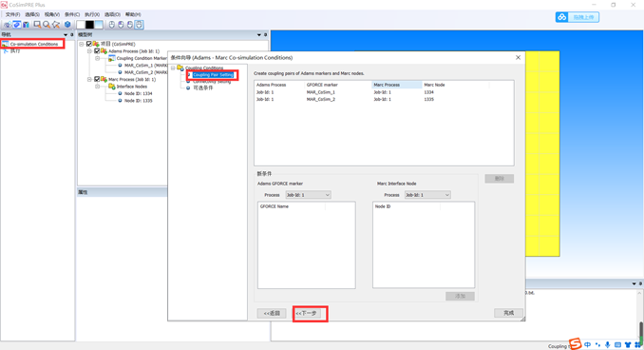The height and width of the screenshot is (350, 644).
Task: Click the blue cloud upload button
Action: tap(578, 17)
